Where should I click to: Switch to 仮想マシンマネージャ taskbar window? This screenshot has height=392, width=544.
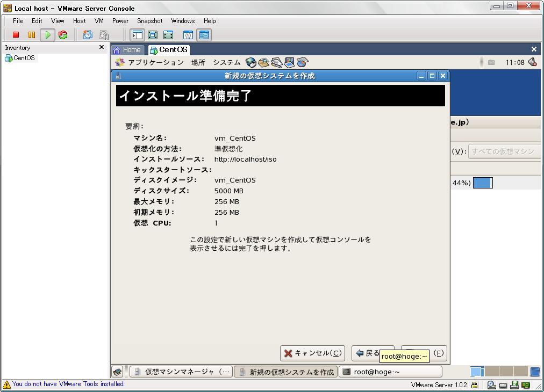point(181,372)
